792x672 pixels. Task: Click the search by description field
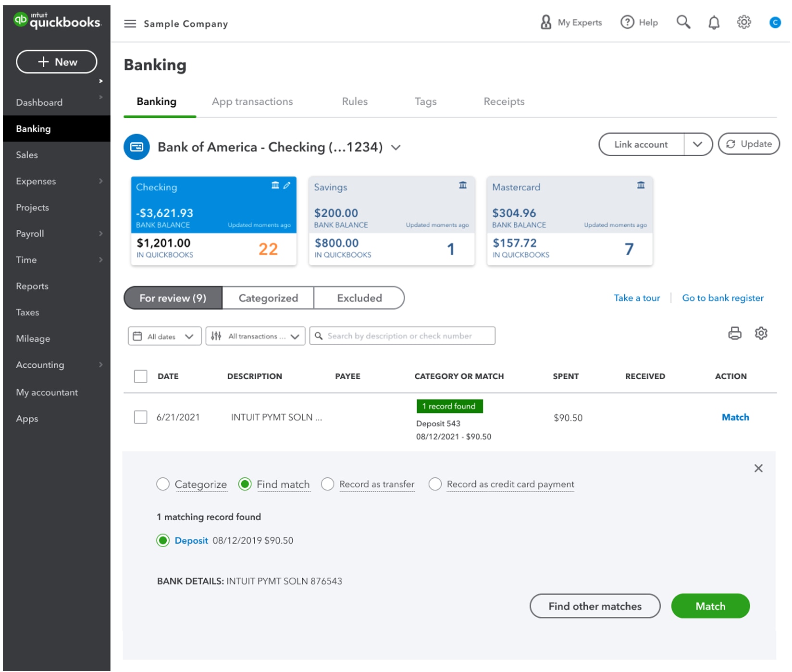click(402, 336)
